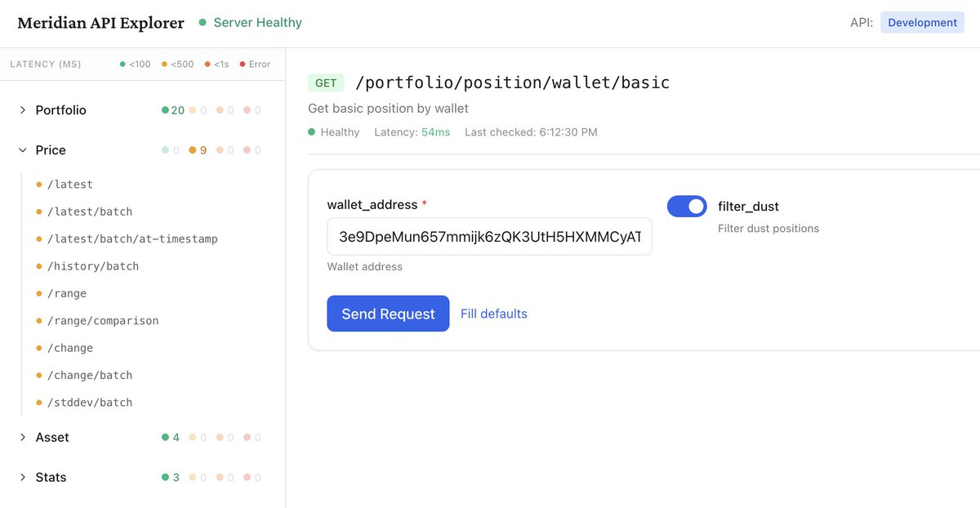Click the Portfolio green count 20
Viewport: 980px width, 508px height.
tap(173, 110)
